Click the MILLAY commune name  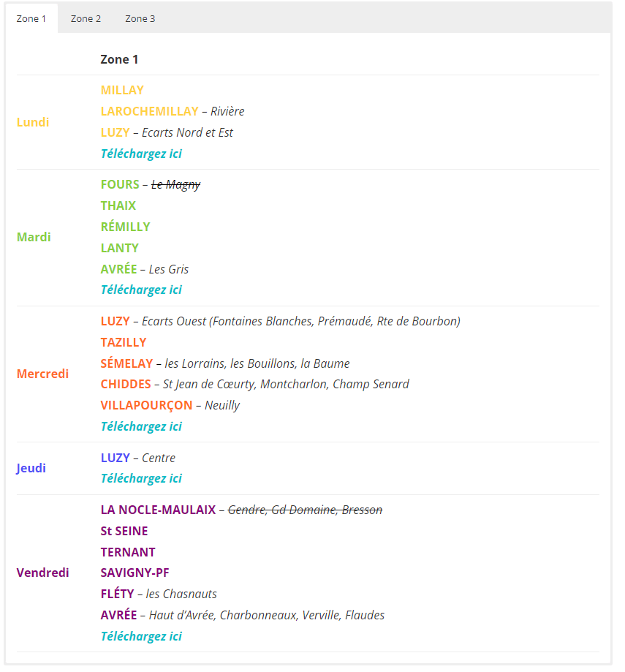122,90
